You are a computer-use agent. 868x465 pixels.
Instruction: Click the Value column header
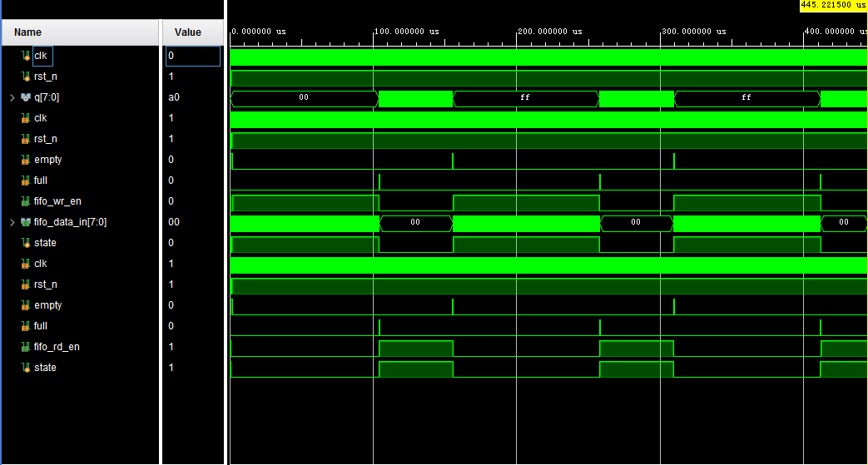click(x=191, y=32)
